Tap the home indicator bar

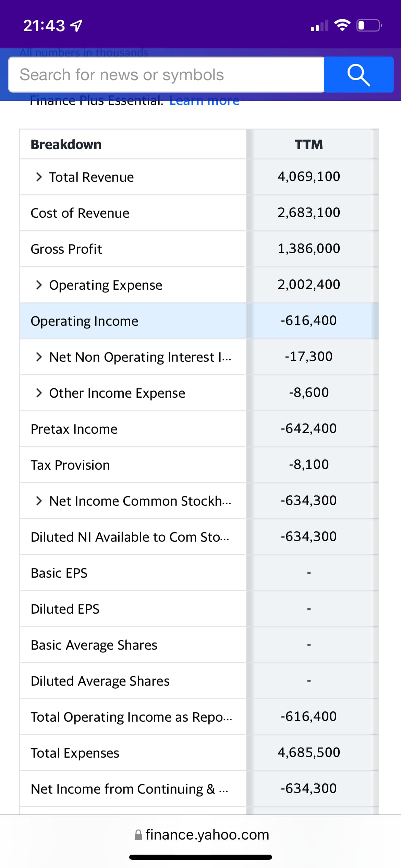[x=200, y=857]
